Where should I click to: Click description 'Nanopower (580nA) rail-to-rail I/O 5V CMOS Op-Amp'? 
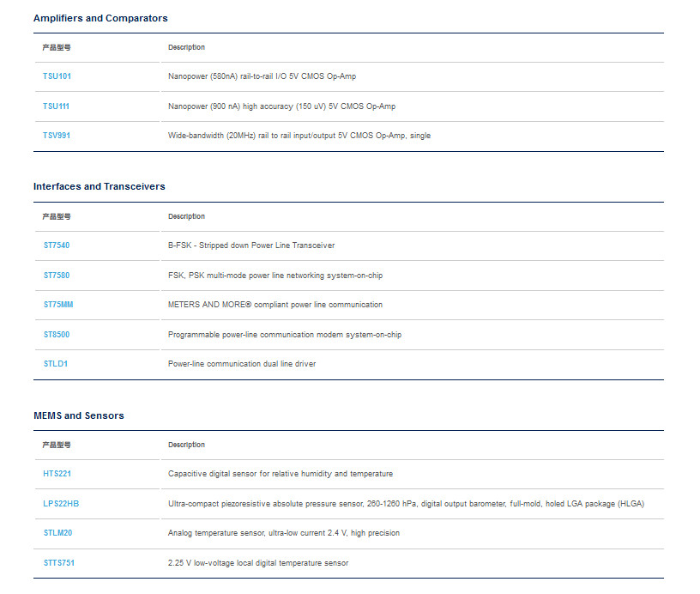[x=262, y=76]
